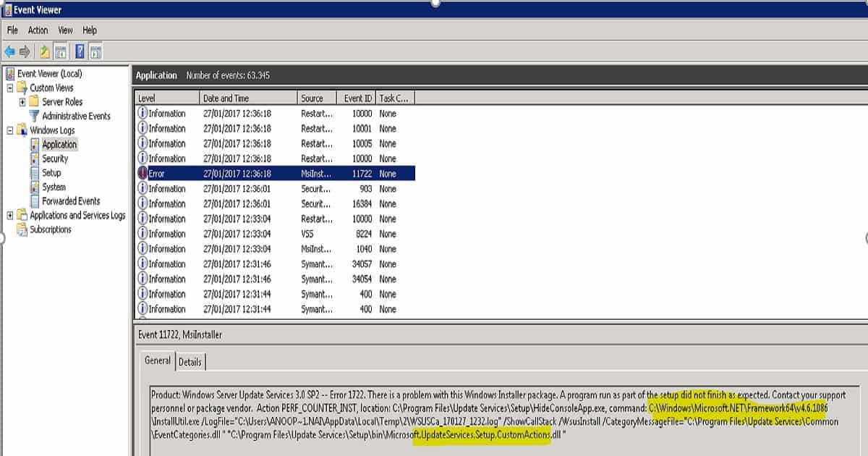Screen dimensions: 868x456
Task: Click the Forwarded Events log icon
Action: point(35,201)
